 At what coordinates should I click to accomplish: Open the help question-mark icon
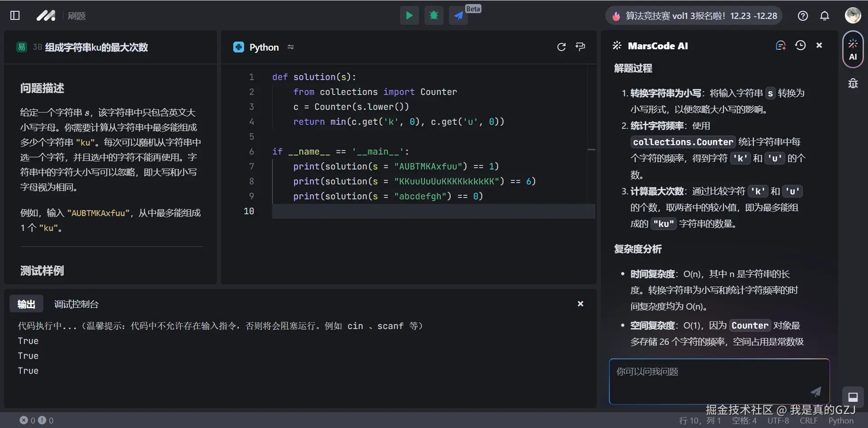coord(802,15)
